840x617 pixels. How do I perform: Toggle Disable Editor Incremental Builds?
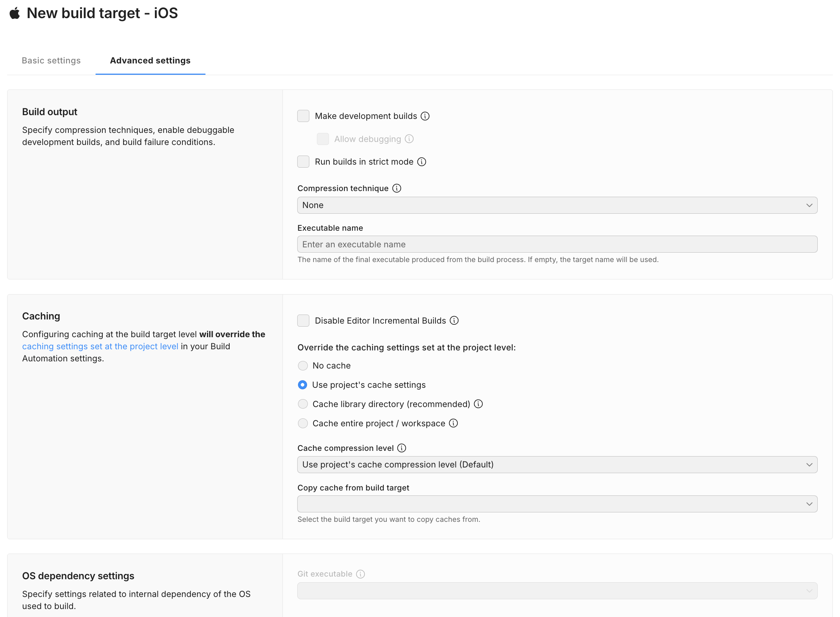(x=303, y=320)
